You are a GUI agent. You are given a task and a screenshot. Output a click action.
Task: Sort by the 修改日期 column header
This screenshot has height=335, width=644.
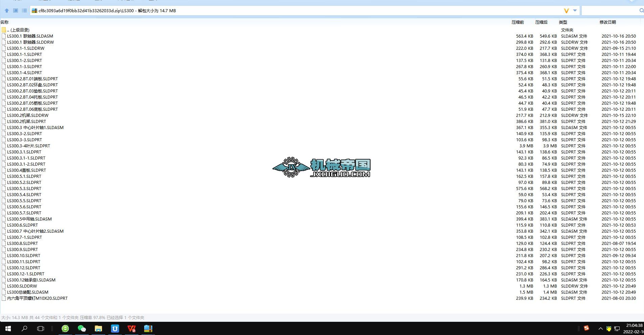(x=607, y=22)
